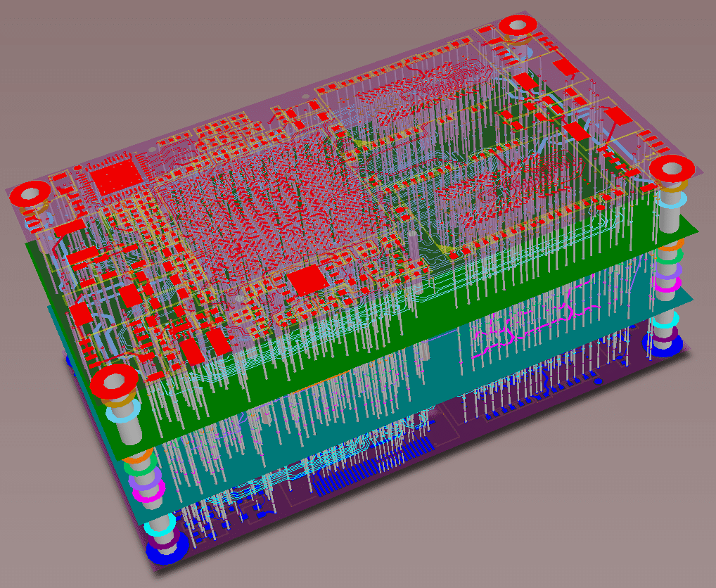
Task: Click the violet ring on the front standoff
Action: [x=145, y=480]
